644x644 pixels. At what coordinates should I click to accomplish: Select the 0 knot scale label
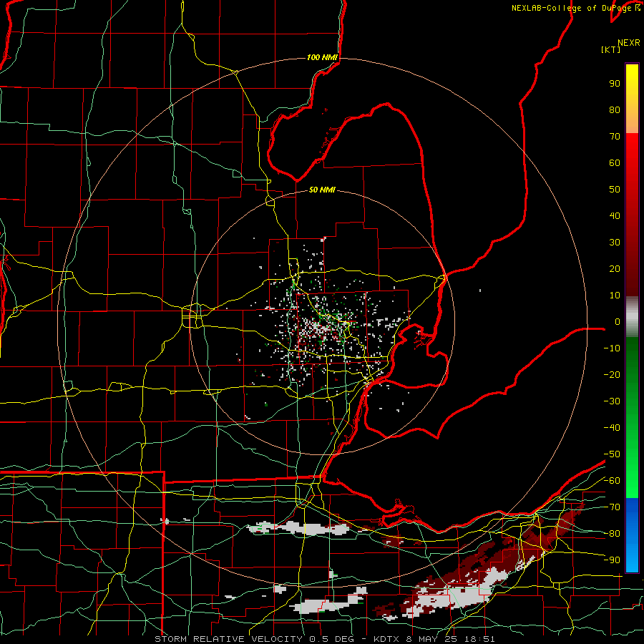tap(618, 321)
